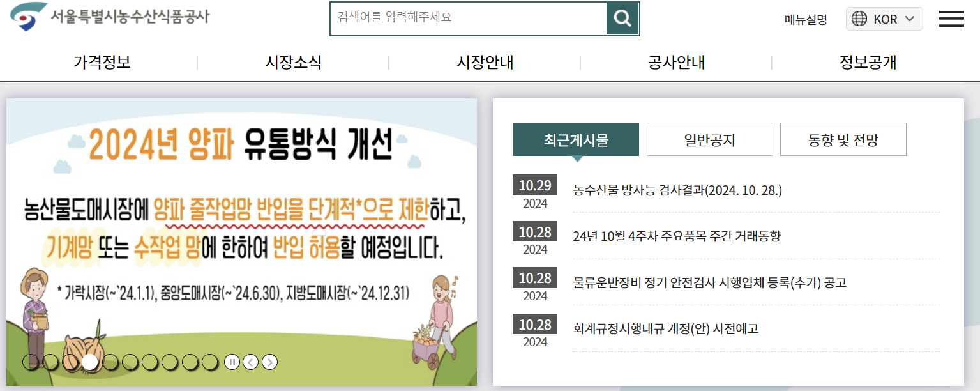
Task: Click the 서울특별시농수산식품공사 logo
Action: click(x=110, y=17)
